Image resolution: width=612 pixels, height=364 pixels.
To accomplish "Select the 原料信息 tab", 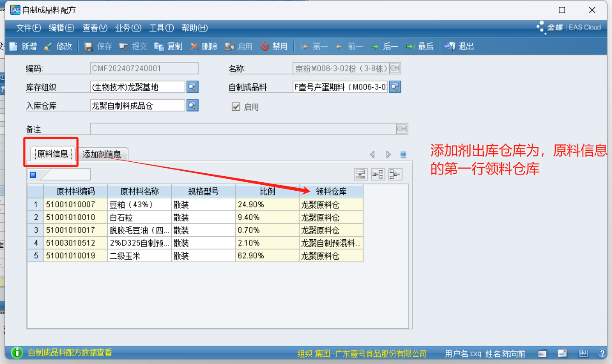I will (x=53, y=154).
